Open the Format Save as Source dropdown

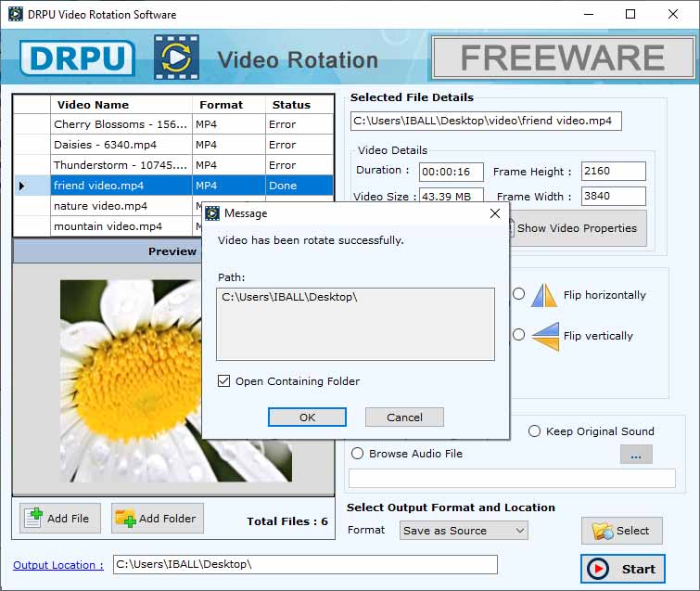click(464, 531)
